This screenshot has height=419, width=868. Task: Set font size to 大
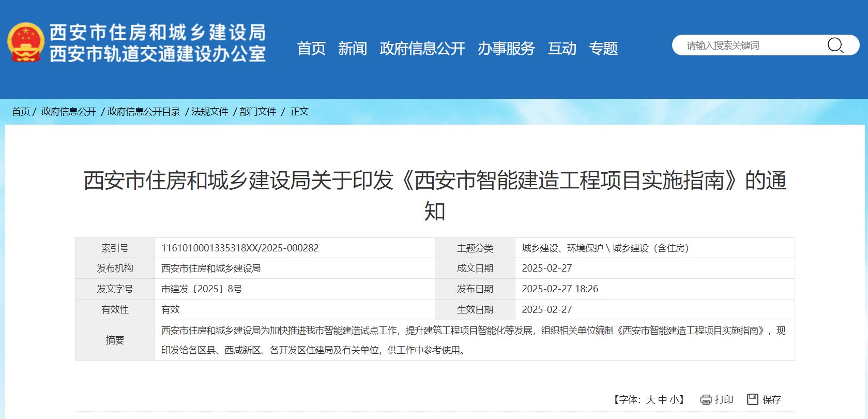click(650, 400)
